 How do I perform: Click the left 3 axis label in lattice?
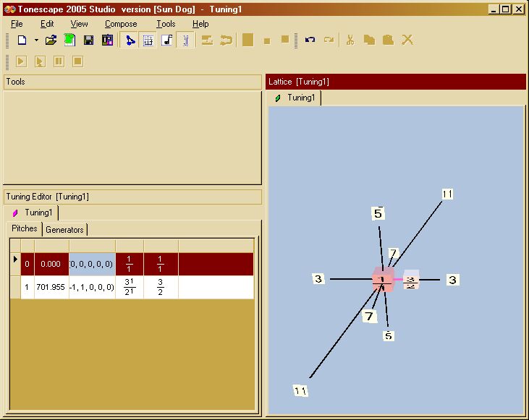click(x=318, y=279)
